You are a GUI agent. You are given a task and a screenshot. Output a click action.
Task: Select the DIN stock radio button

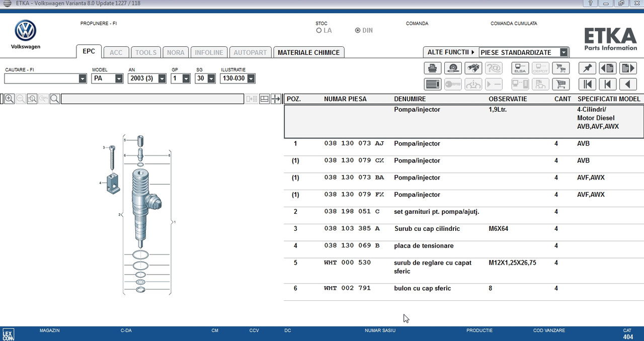(358, 30)
